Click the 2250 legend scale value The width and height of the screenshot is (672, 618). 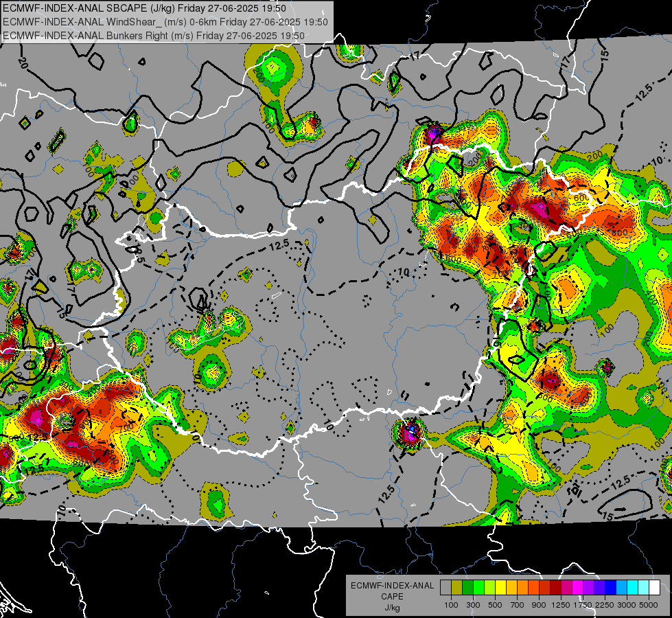(x=605, y=605)
